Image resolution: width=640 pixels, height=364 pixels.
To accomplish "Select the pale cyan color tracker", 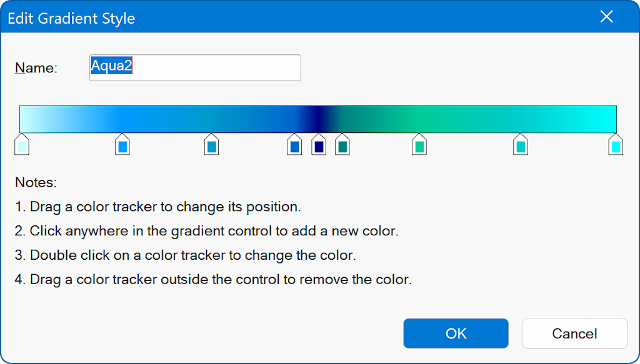I will [x=22, y=147].
